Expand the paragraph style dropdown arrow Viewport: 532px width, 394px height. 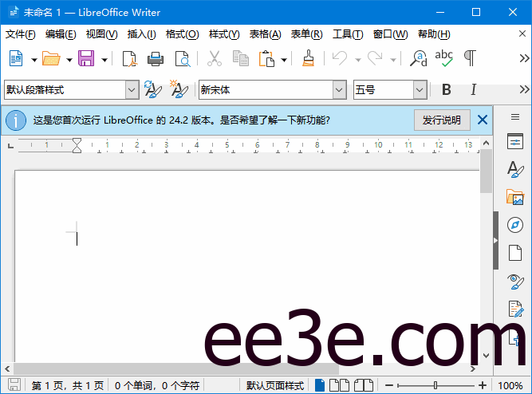pyautogui.click(x=132, y=90)
